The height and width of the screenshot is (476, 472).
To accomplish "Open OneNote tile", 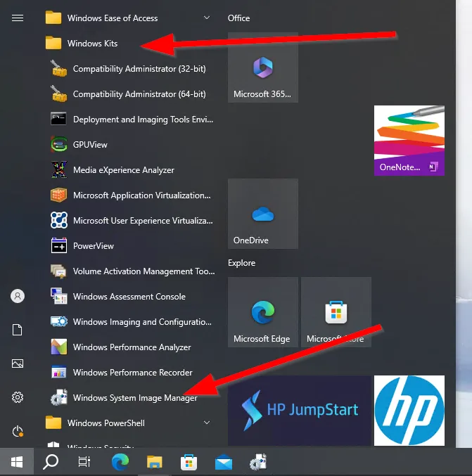I will point(409,140).
